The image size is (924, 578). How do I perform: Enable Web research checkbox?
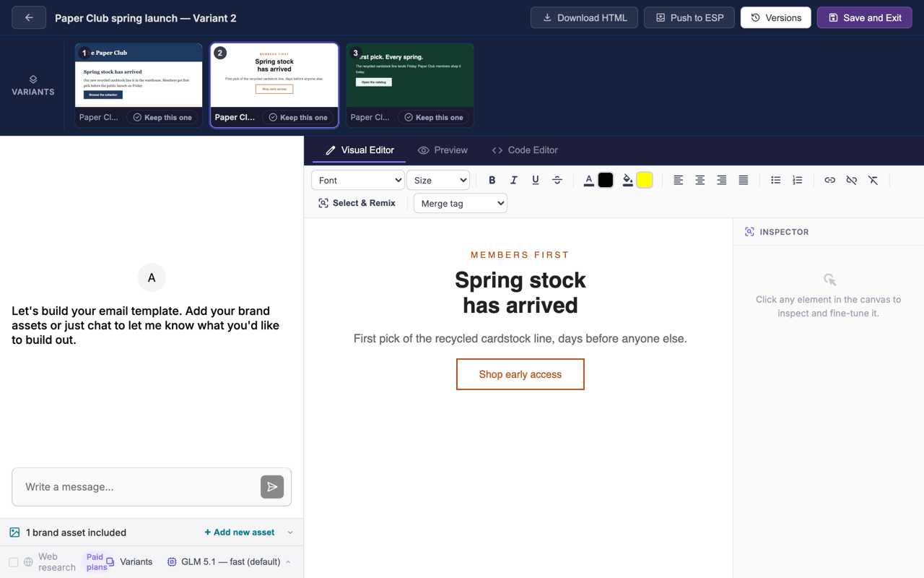(13, 561)
